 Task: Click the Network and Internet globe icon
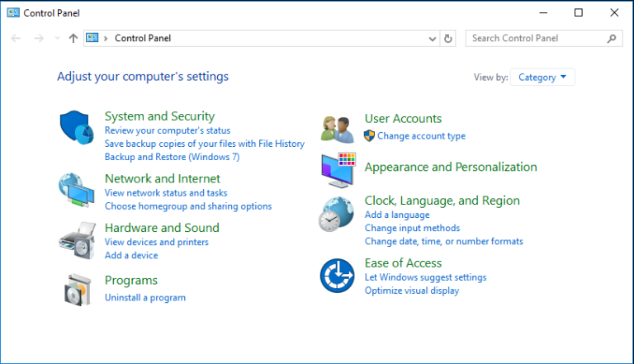pos(77,190)
